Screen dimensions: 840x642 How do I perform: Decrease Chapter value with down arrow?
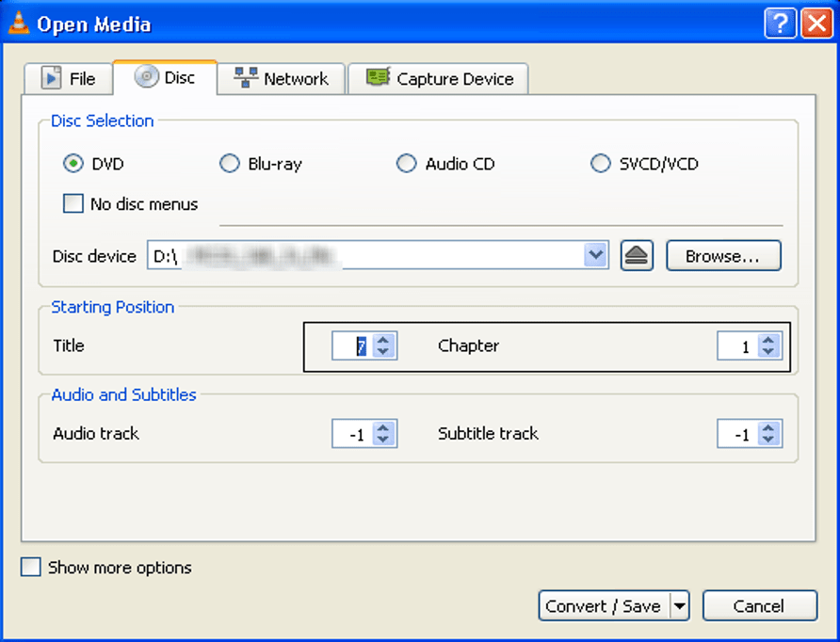click(x=768, y=352)
